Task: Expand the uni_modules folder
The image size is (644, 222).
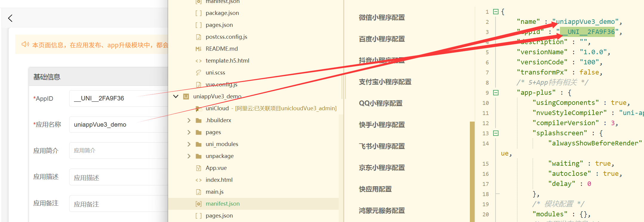Action: [x=189, y=144]
